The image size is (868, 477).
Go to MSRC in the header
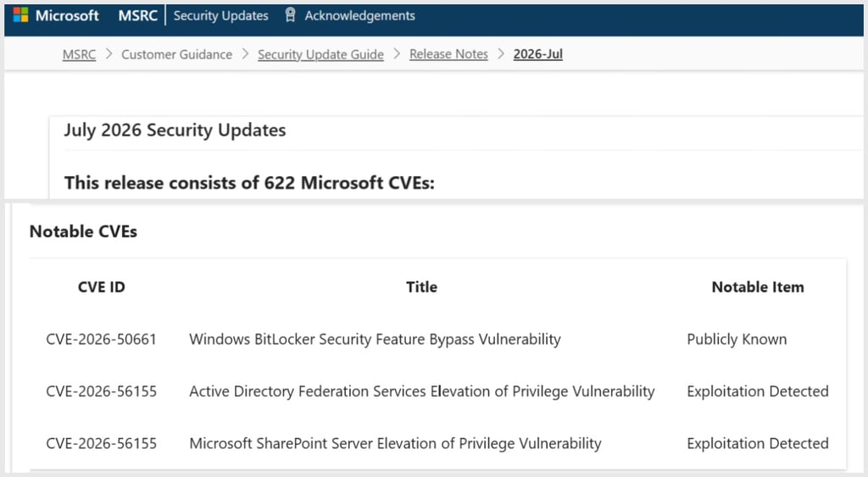(138, 15)
